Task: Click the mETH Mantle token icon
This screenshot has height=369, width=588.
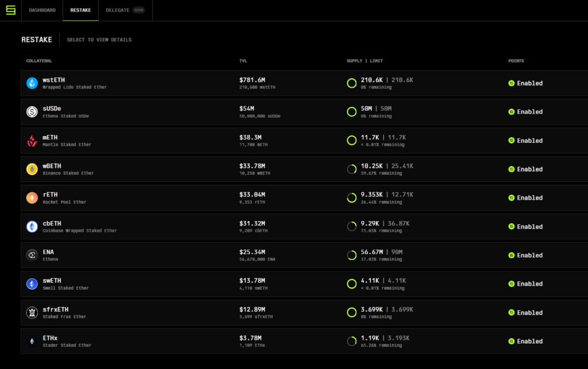Action: point(32,141)
